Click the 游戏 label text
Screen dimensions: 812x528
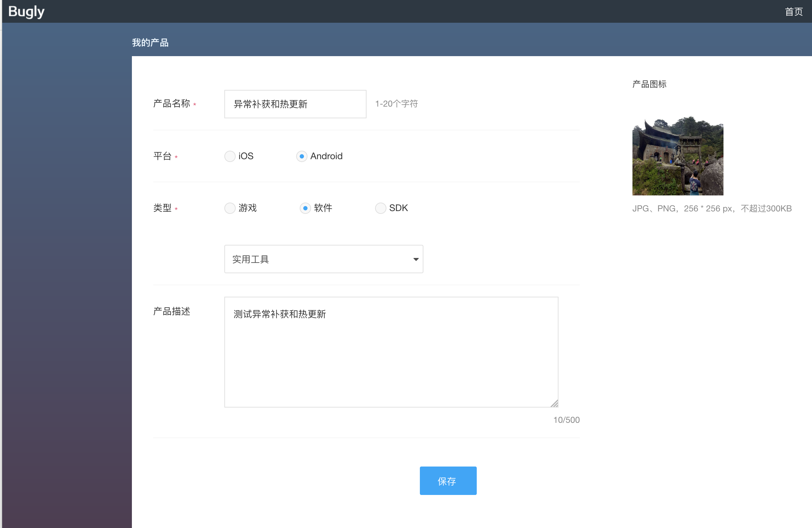pos(248,208)
